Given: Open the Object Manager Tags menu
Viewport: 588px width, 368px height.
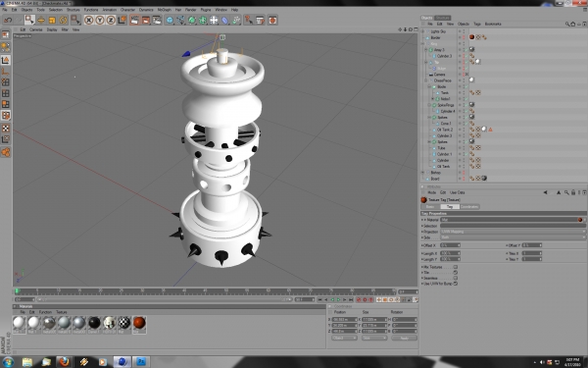Looking at the screenshot, I should coord(477,24).
